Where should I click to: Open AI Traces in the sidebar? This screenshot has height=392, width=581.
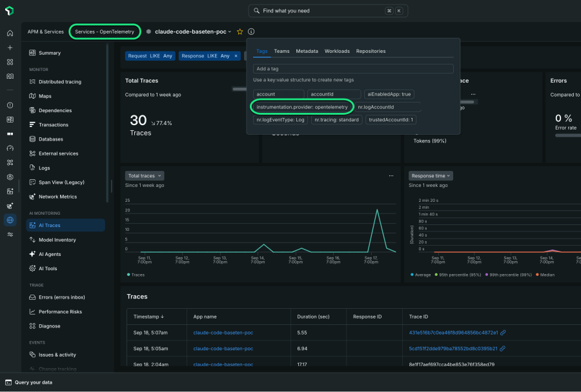(66, 226)
